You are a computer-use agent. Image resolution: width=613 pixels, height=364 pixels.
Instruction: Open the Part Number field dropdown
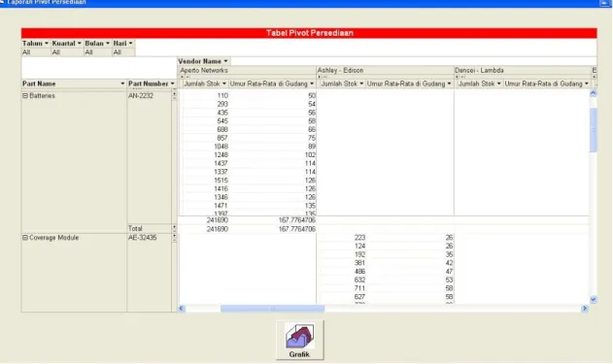tap(172, 83)
